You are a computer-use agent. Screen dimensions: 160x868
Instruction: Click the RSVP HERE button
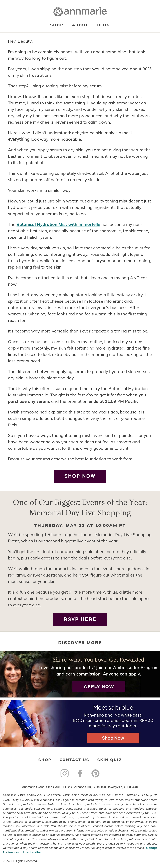click(x=80, y=619)
